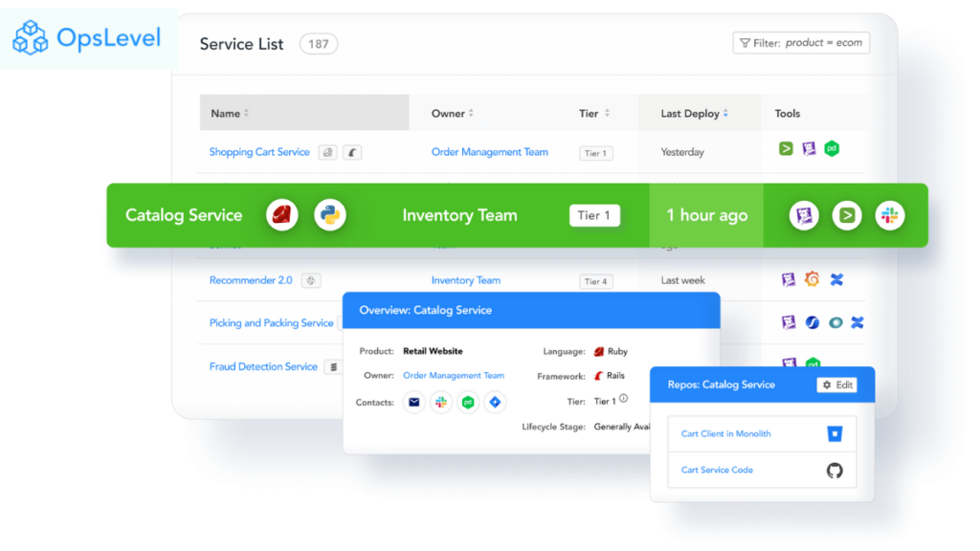Image resolution: width=980 pixels, height=551 pixels.
Task: Click the OpsLevel logo
Action: click(x=87, y=37)
